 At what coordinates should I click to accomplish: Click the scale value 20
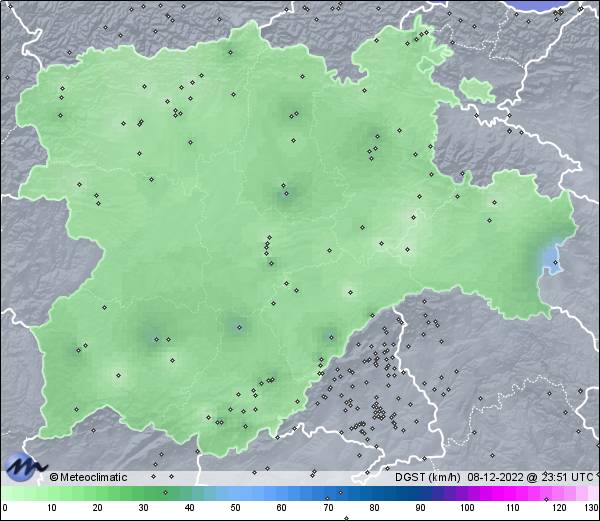click(98, 508)
